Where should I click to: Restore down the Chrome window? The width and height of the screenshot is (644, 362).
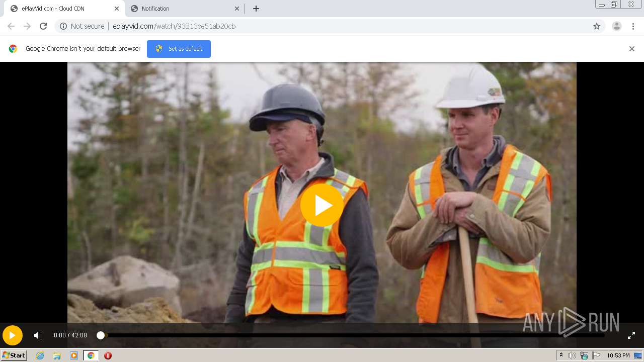tap(614, 5)
